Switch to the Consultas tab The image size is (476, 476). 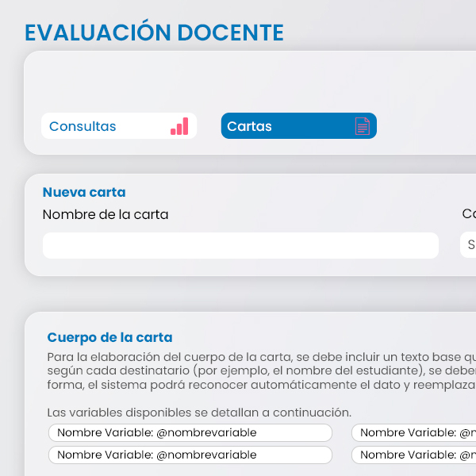tap(83, 126)
